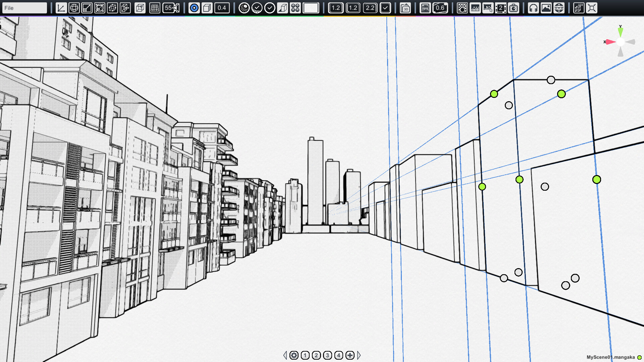Screen dimensions: 644x362
Task: Select the halftone screentone ball tool
Action: pyautogui.click(x=245, y=8)
